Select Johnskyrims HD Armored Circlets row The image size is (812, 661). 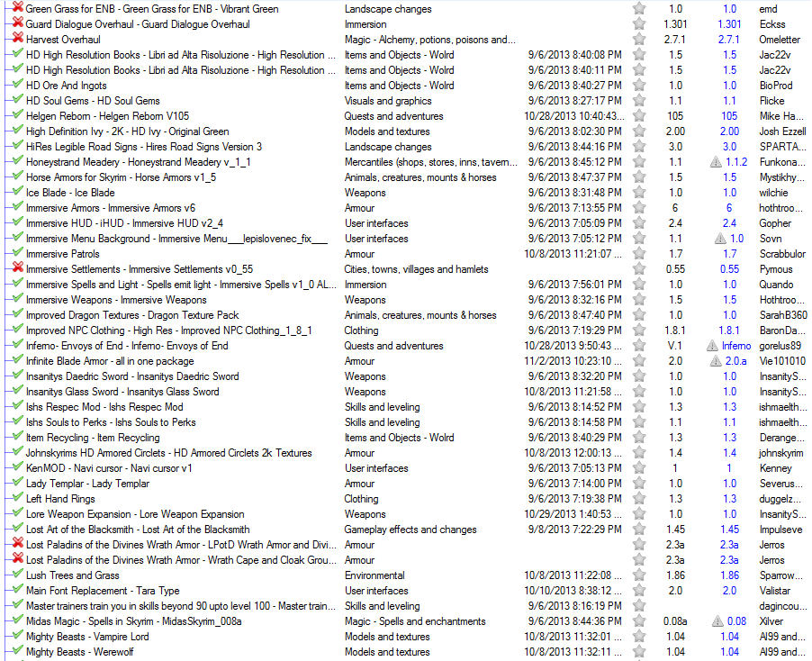[x=406, y=453]
